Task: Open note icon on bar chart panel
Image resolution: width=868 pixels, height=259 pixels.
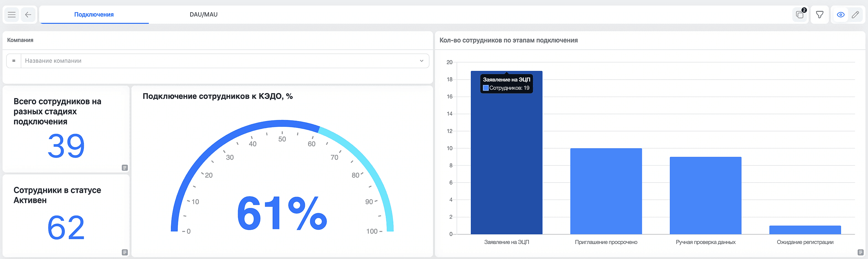Action: coord(861,252)
